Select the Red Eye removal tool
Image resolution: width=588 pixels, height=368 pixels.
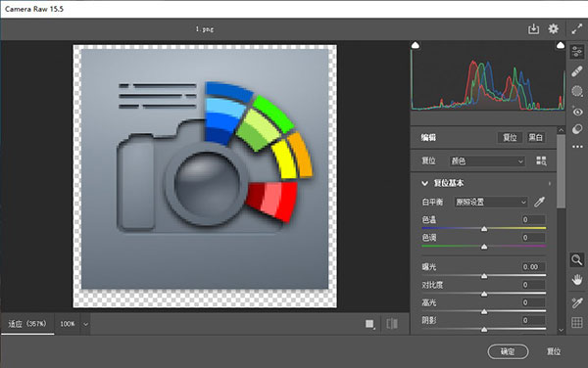577,112
